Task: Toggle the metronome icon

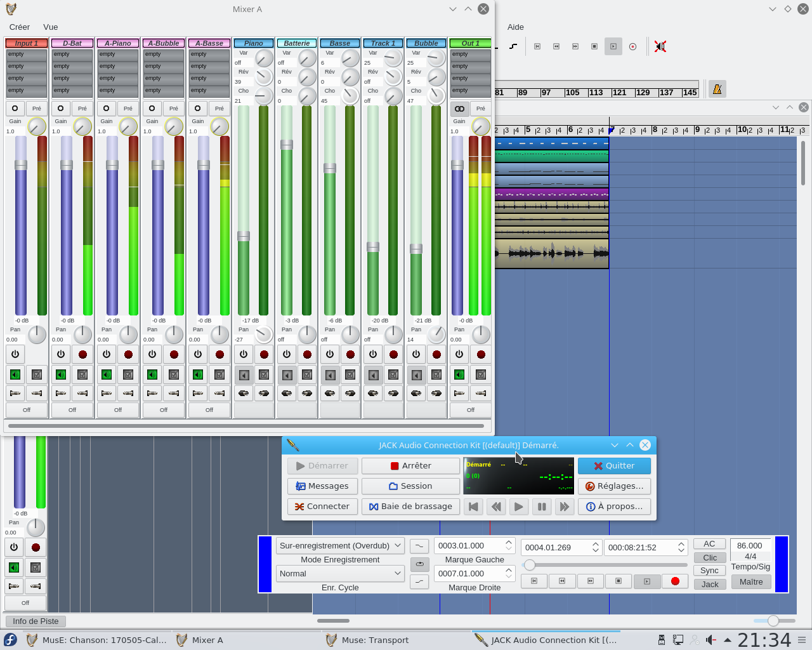Action: click(x=717, y=90)
